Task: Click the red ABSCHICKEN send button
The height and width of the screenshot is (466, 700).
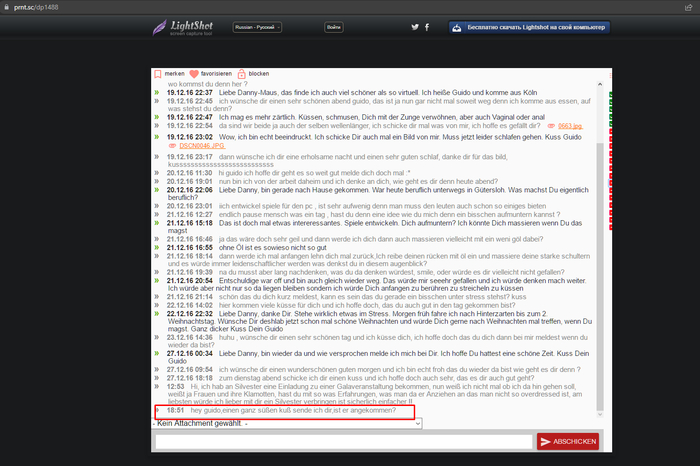Action: [x=568, y=441]
